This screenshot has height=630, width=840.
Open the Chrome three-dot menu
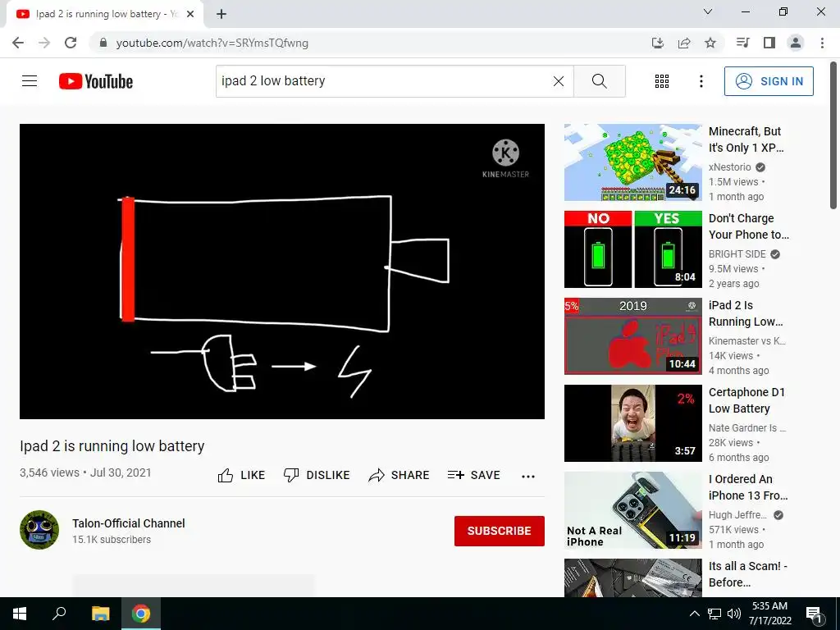822,43
